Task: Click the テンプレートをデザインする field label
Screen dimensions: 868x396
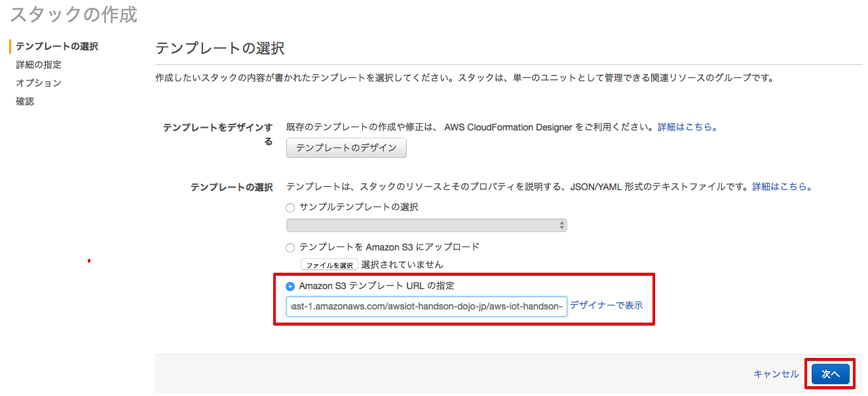Action: 217,134
